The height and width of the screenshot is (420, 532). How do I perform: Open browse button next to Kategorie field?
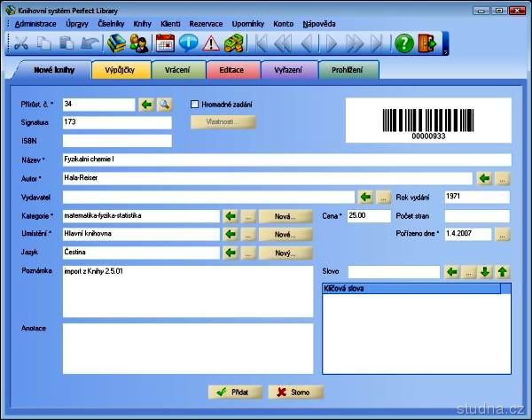[249, 216]
